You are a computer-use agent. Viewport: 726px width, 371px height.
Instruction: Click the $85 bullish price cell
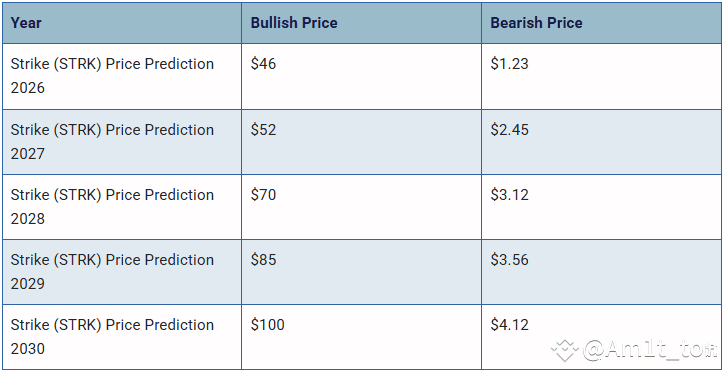[x=361, y=272]
